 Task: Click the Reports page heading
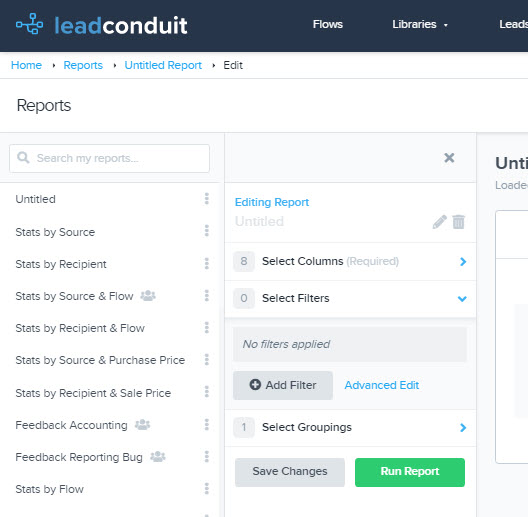(44, 105)
